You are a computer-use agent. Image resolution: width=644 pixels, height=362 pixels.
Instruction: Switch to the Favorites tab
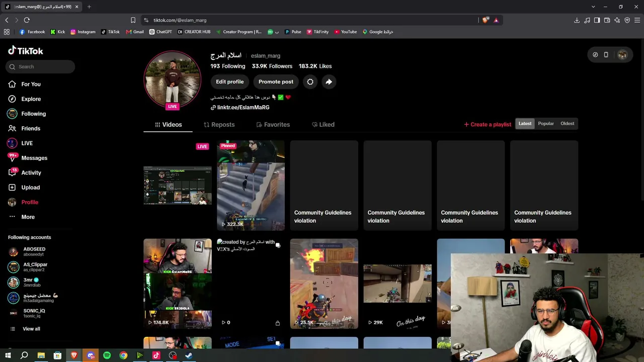coord(273,125)
